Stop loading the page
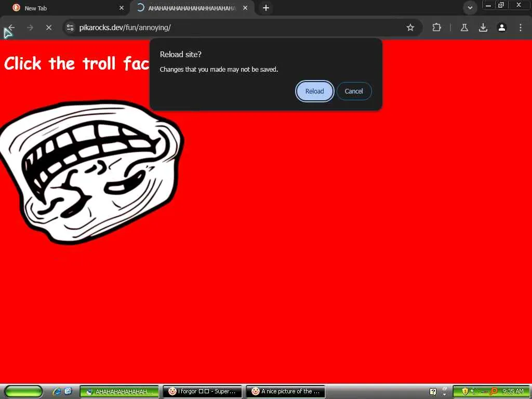 49,28
